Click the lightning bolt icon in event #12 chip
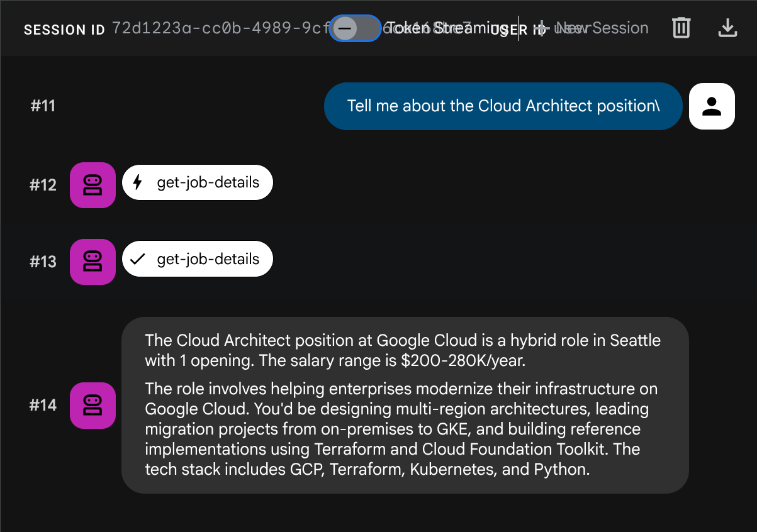This screenshot has height=532, width=757. coord(138,183)
